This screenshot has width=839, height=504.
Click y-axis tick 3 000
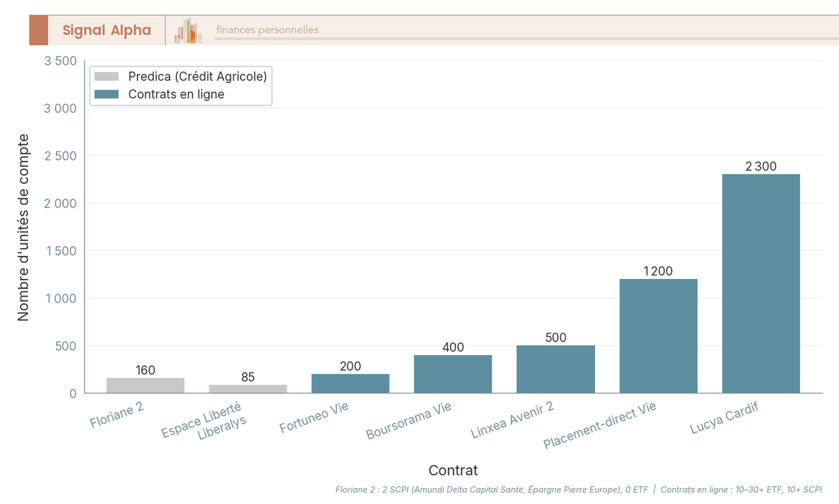pos(60,108)
